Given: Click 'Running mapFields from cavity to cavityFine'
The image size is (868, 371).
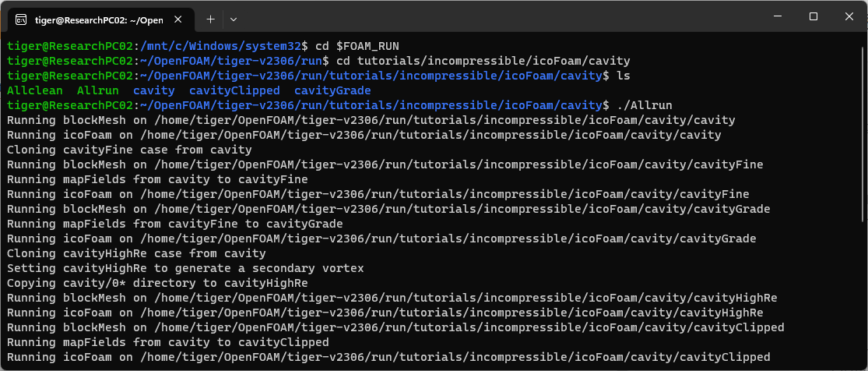Looking at the screenshot, I should pos(157,180).
